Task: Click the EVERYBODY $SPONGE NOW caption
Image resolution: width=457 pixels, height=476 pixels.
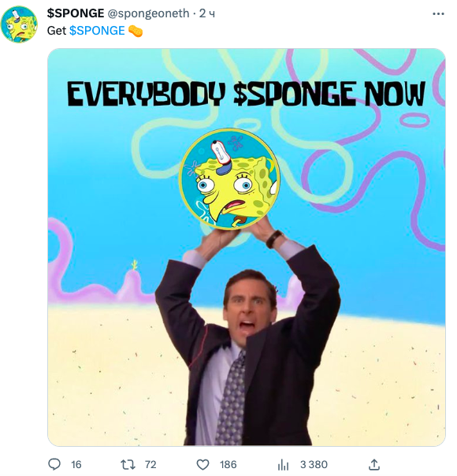Action: pyautogui.click(x=246, y=94)
